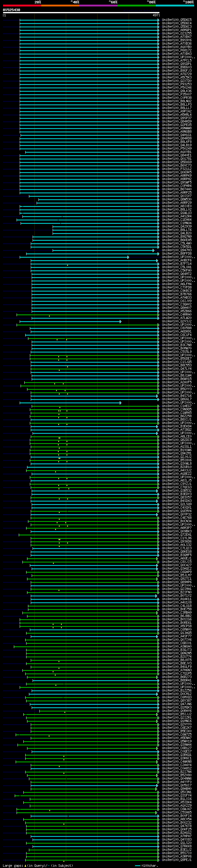197x868 pixels.
Task: Select hit UniRef100_Q83X57
Action: click(x=177, y=497)
